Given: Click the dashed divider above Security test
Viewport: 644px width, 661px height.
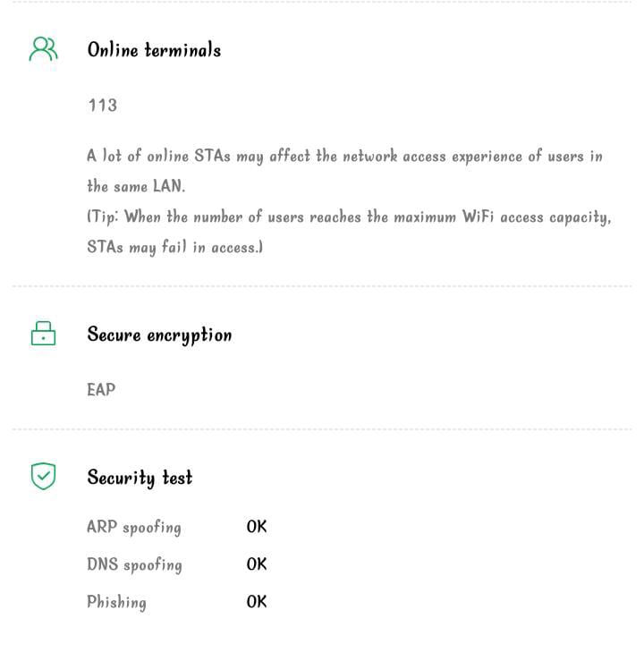Looking at the screenshot, I should [322, 429].
